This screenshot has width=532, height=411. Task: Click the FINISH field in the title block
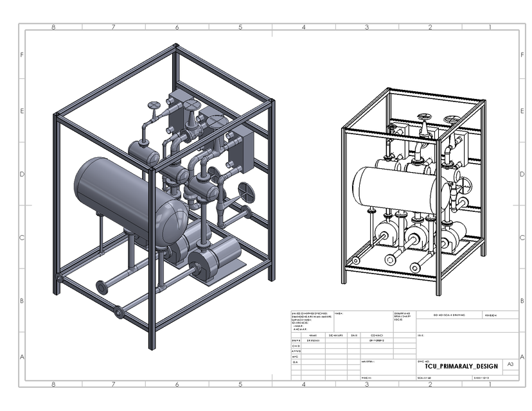339,313
